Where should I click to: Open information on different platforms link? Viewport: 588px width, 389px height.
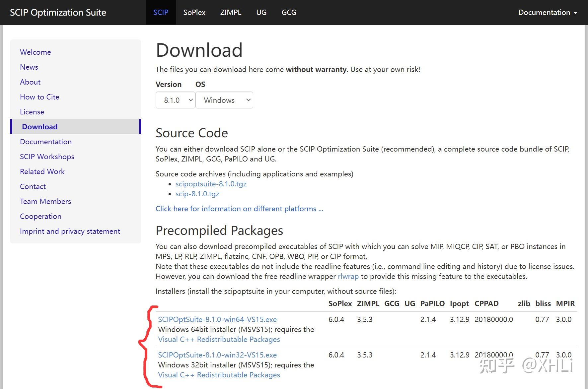(x=239, y=209)
